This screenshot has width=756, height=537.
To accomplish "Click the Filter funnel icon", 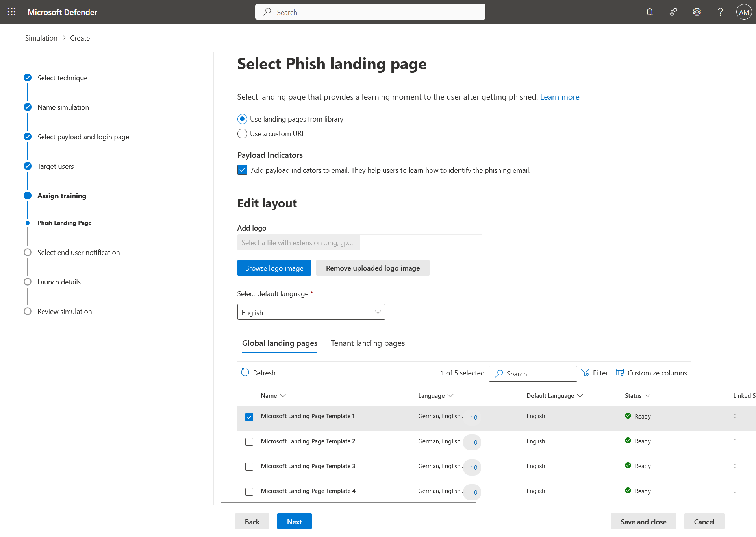I will (585, 372).
